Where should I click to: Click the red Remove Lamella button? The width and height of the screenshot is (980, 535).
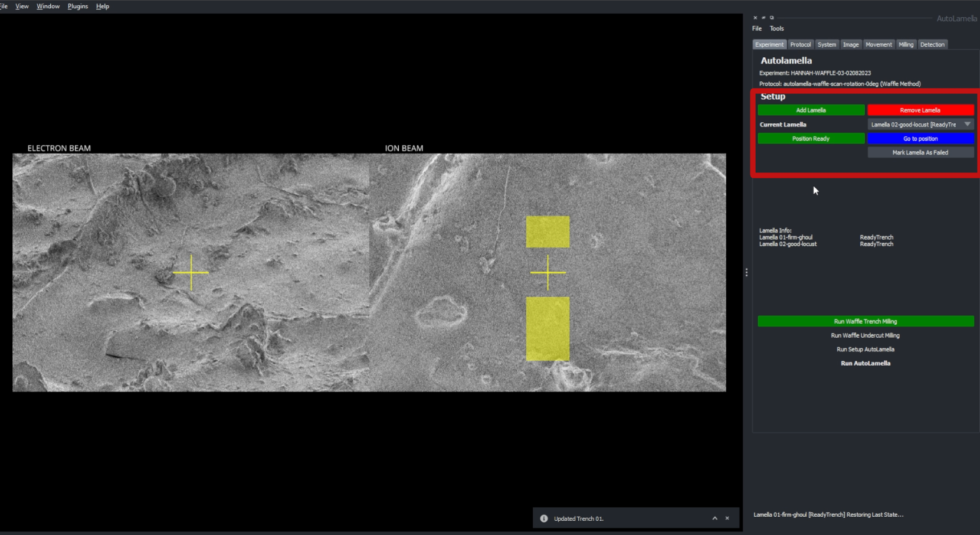click(920, 110)
